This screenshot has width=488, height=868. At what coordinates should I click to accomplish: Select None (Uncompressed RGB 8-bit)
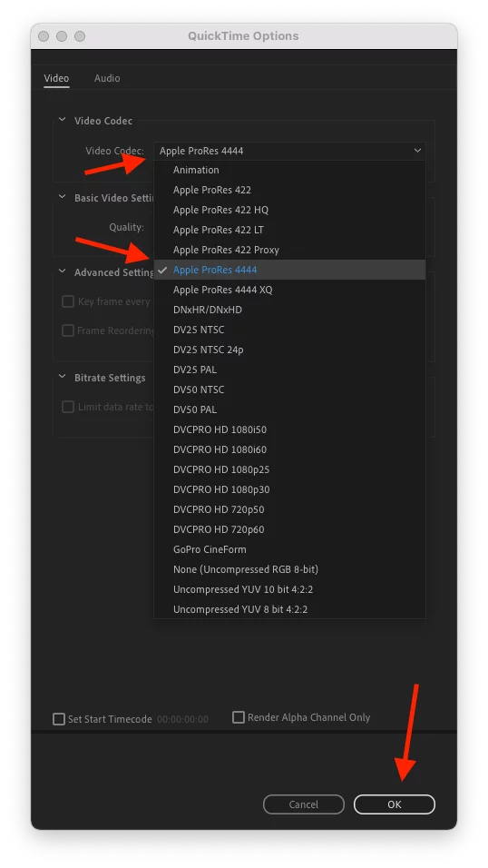[289, 569]
